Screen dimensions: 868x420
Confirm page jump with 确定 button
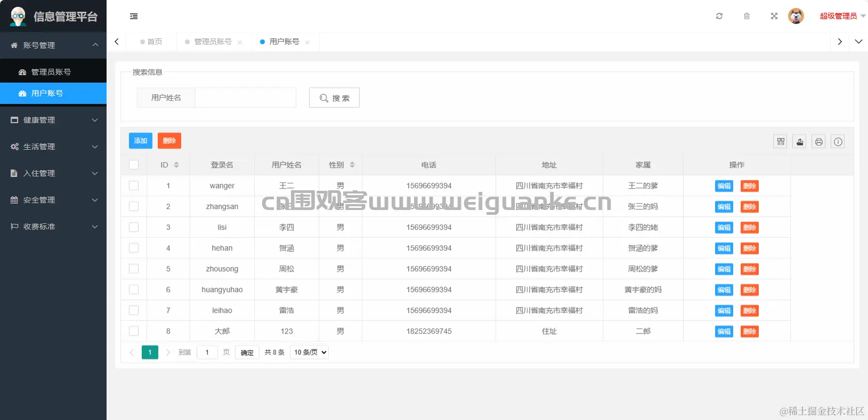[247, 352]
